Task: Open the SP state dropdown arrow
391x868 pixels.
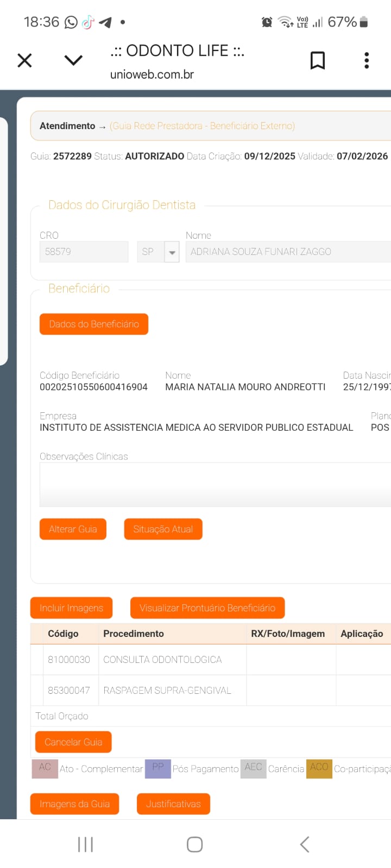Action: [172, 252]
